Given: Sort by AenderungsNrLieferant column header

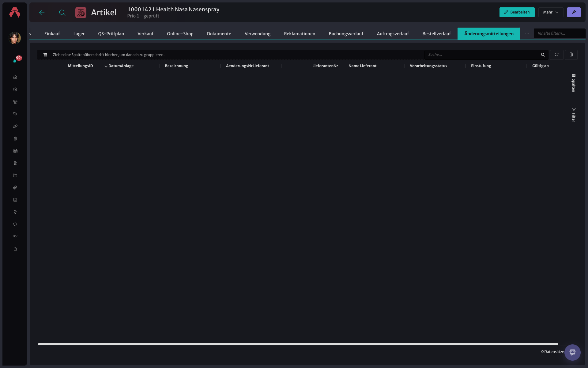Looking at the screenshot, I should pyautogui.click(x=247, y=66).
